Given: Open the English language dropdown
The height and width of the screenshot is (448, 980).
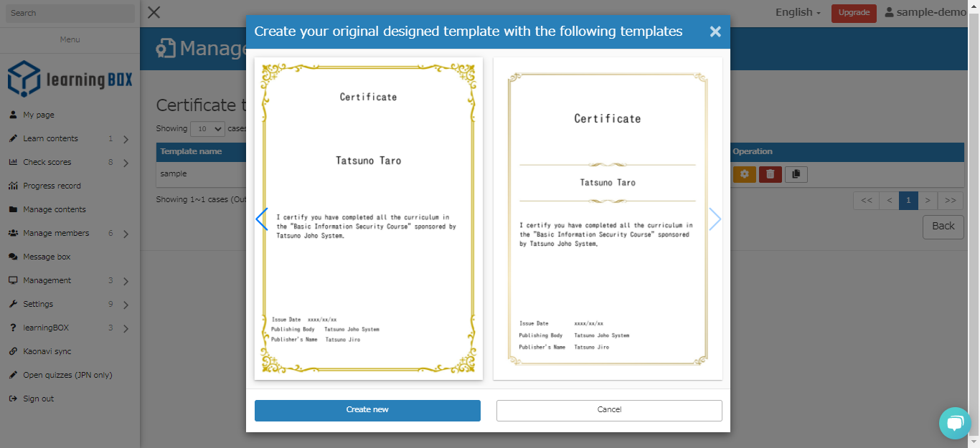Looking at the screenshot, I should point(798,12).
